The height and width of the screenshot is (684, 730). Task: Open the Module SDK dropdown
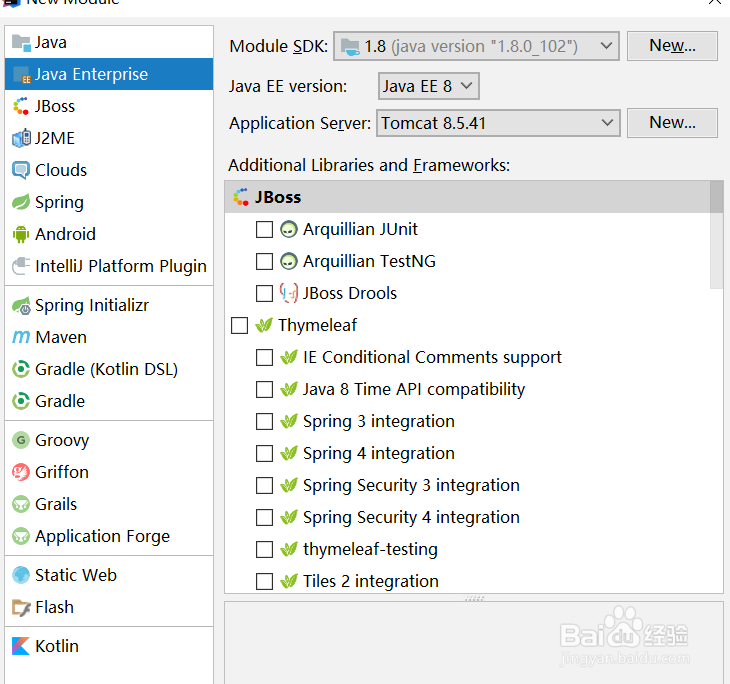click(477, 46)
